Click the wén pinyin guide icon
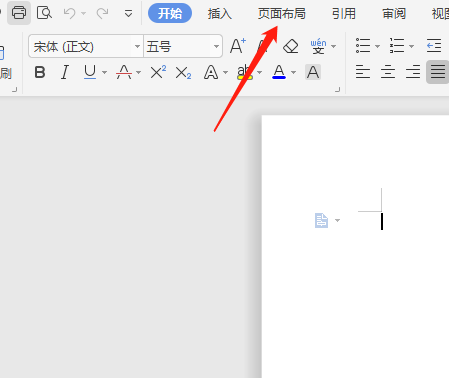The image size is (449, 378). (x=318, y=46)
